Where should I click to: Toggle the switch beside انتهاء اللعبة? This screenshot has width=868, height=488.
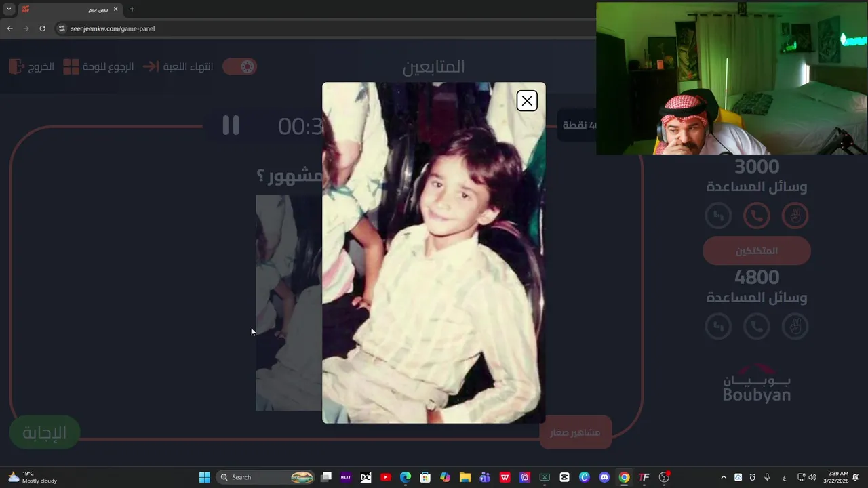[239, 66]
